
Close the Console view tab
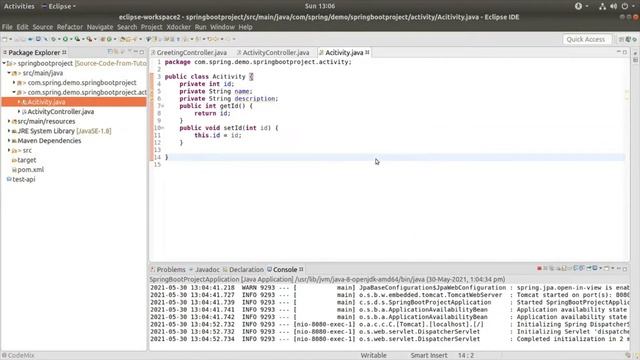pos(301,269)
